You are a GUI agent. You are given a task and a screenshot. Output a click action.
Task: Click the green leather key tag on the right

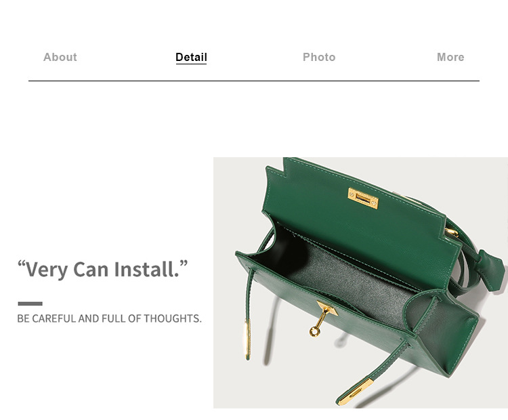(492, 270)
